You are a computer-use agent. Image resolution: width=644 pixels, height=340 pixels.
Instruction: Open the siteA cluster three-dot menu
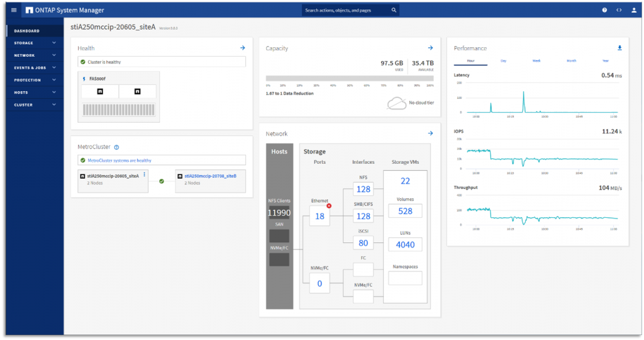click(x=145, y=174)
